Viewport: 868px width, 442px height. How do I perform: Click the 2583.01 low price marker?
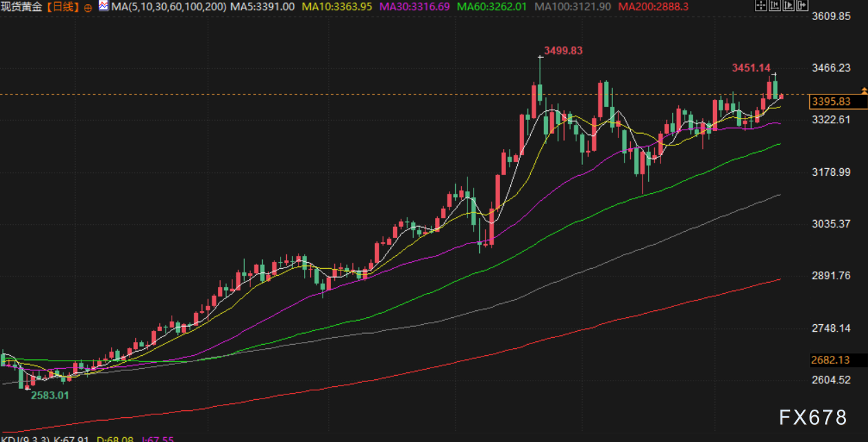(x=48, y=395)
